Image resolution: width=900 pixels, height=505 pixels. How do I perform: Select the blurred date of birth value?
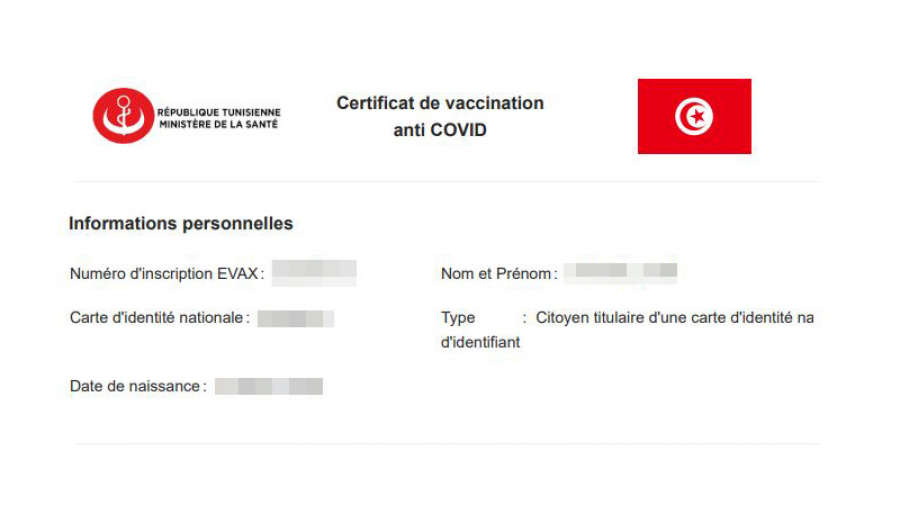tap(269, 386)
